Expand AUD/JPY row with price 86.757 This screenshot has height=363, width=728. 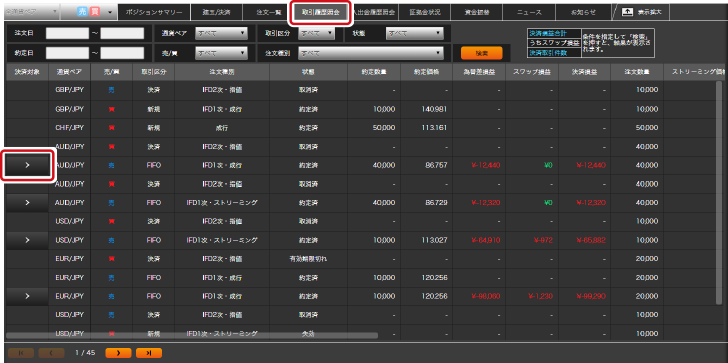coord(27,165)
